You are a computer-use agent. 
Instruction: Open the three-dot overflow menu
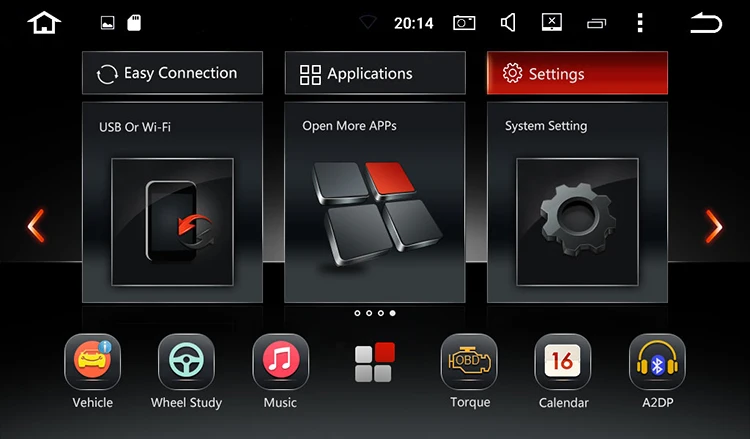click(640, 22)
